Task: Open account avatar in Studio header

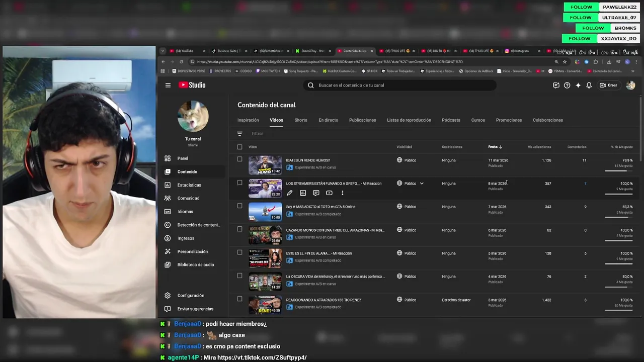Action: [630, 85]
